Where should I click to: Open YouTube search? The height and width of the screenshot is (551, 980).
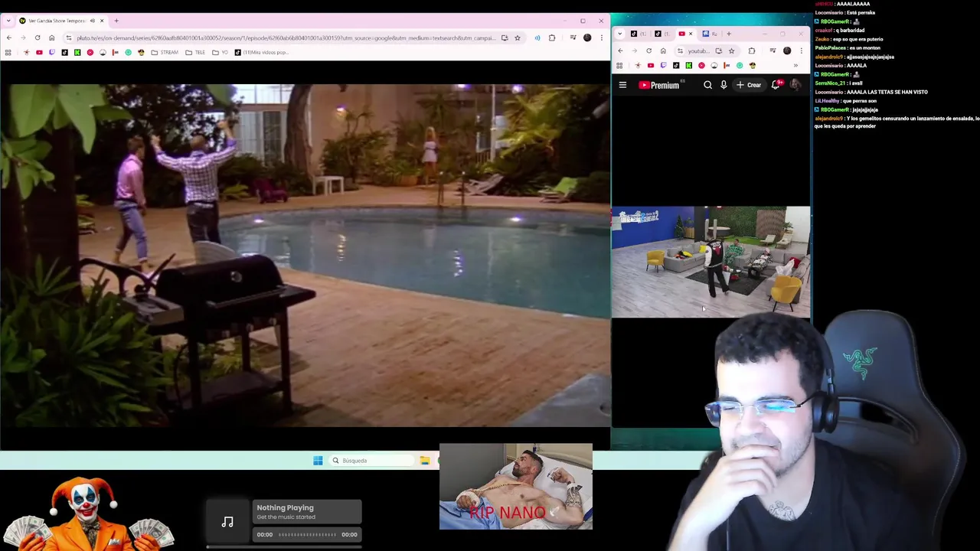click(707, 85)
